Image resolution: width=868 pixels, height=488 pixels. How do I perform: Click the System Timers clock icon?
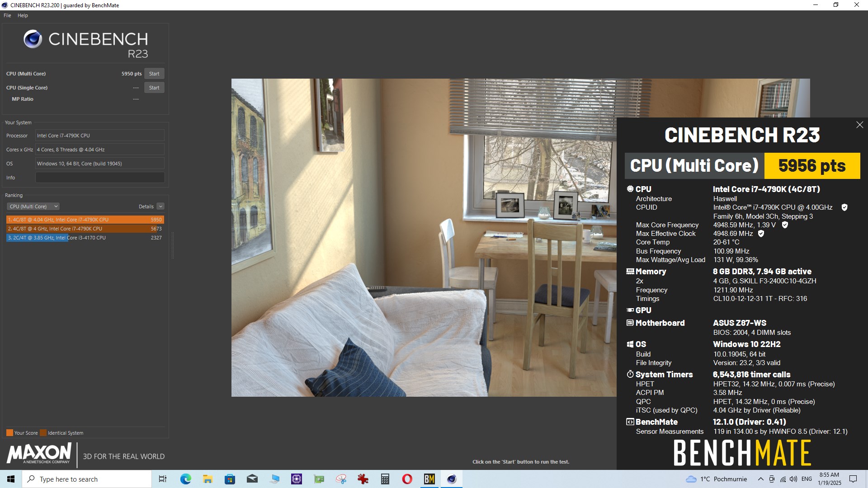click(630, 374)
